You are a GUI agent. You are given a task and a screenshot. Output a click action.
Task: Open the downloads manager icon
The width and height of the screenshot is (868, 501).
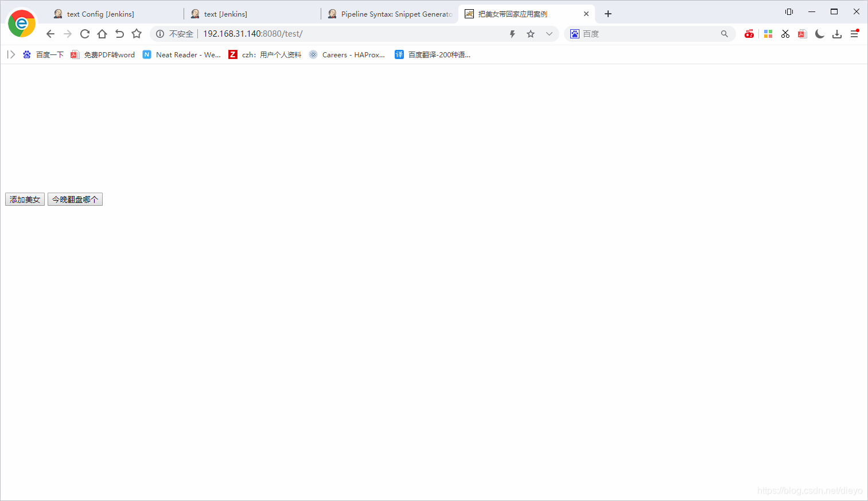point(837,34)
